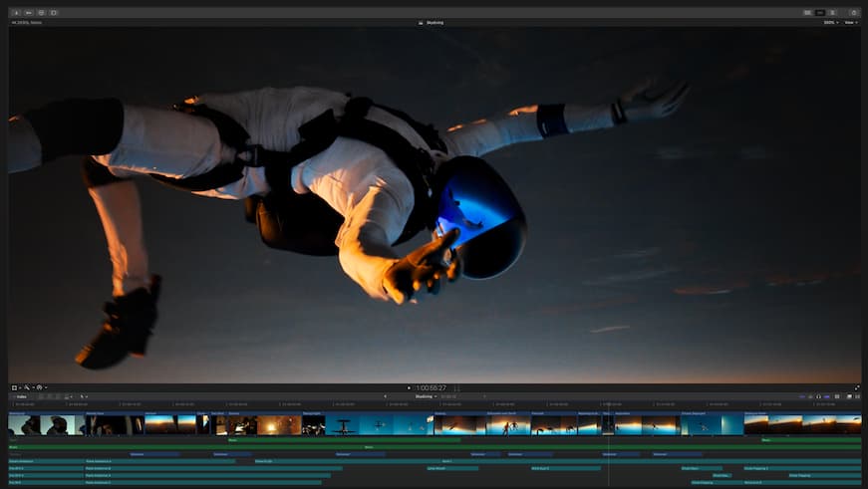Image resolution: width=868 pixels, height=489 pixels.
Task: Toggle the timeline panel visibility button
Action: (x=820, y=12)
